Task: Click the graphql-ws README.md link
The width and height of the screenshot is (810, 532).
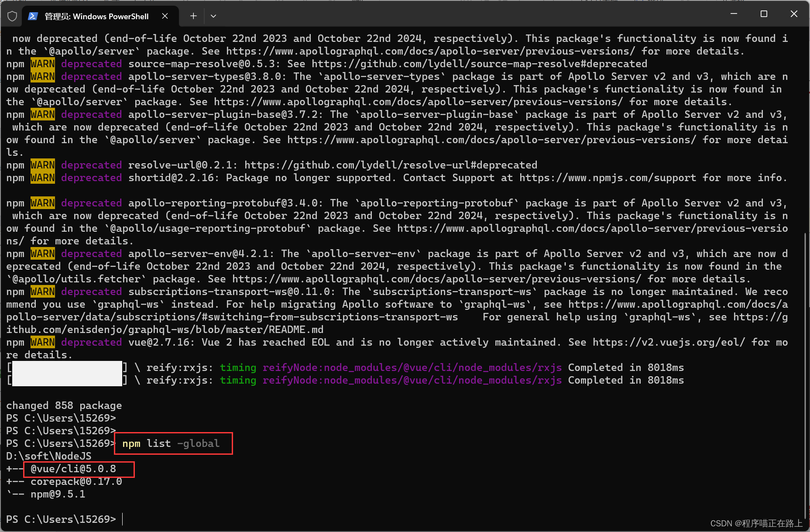Action: tap(397, 323)
